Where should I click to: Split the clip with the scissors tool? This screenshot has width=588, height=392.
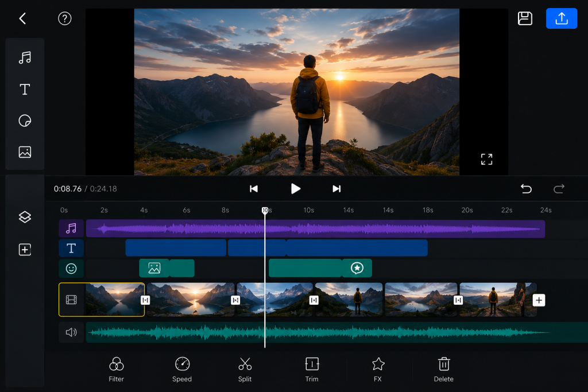[245, 370]
